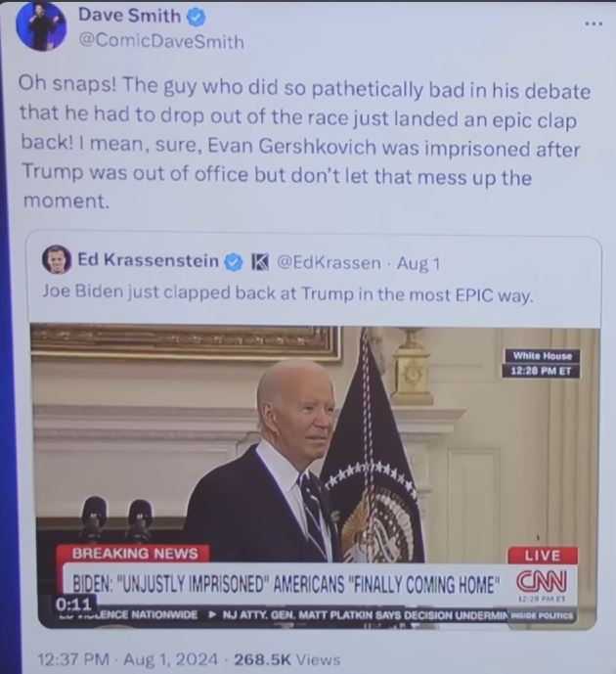This screenshot has height=674, width=616.
Task: Click the White House 12:28 PM ET label
Action: pyautogui.click(x=541, y=363)
